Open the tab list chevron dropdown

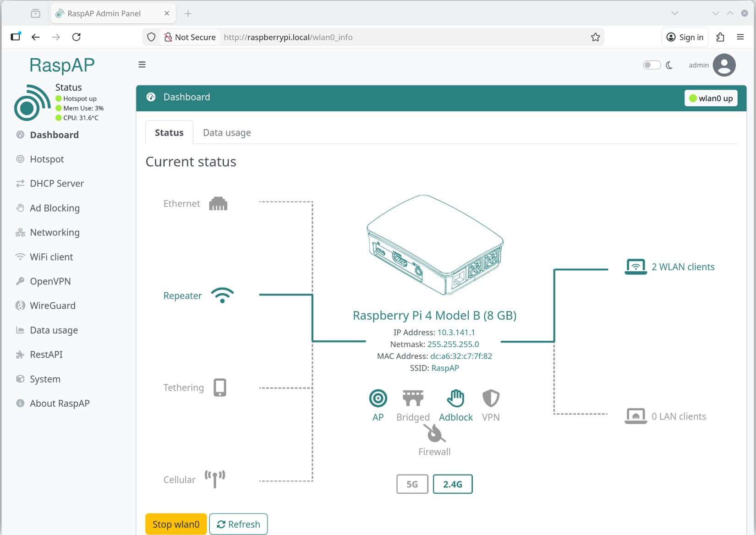(674, 13)
